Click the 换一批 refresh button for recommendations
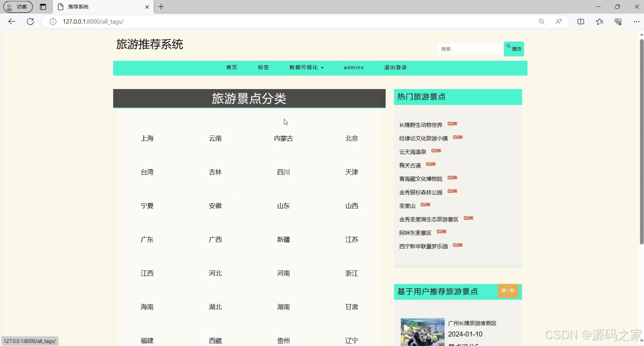644x346 pixels. tap(508, 291)
